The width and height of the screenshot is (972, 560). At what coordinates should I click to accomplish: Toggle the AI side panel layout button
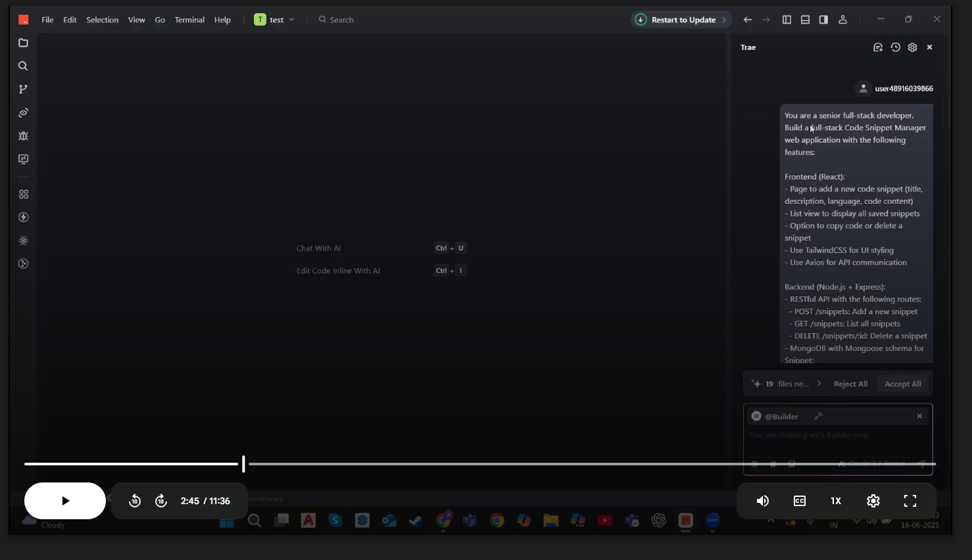coord(823,20)
